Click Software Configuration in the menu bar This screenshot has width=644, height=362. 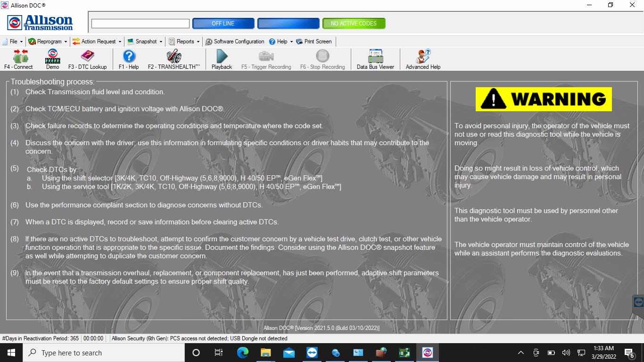[x=234, y=41]
